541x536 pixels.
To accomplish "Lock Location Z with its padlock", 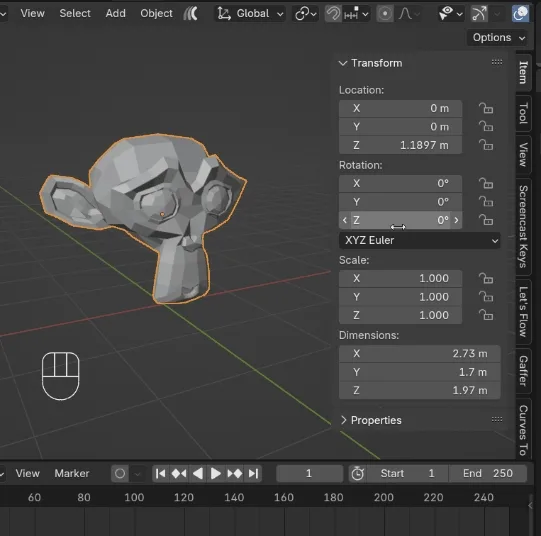I will coord(486,145).
